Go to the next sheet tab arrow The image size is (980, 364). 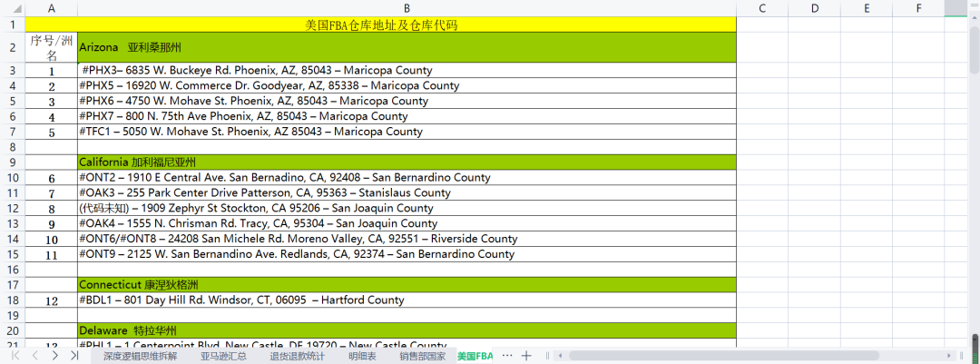(x=56, y=356)
